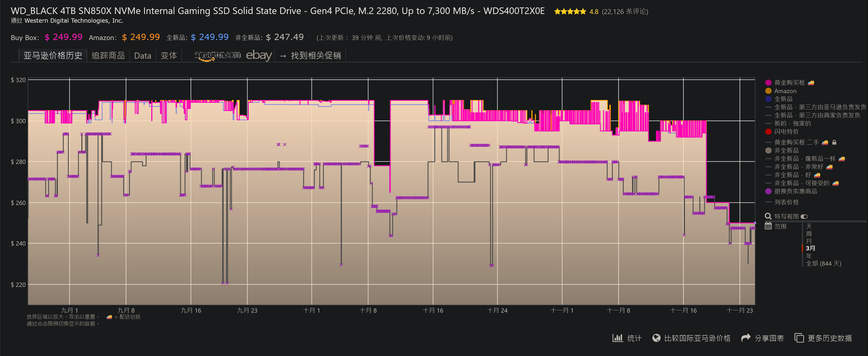Viewport: 868px width, 356px height.
Task: Click the truck icon beside 非全新品 像新品一样
Action: [842, 159]
